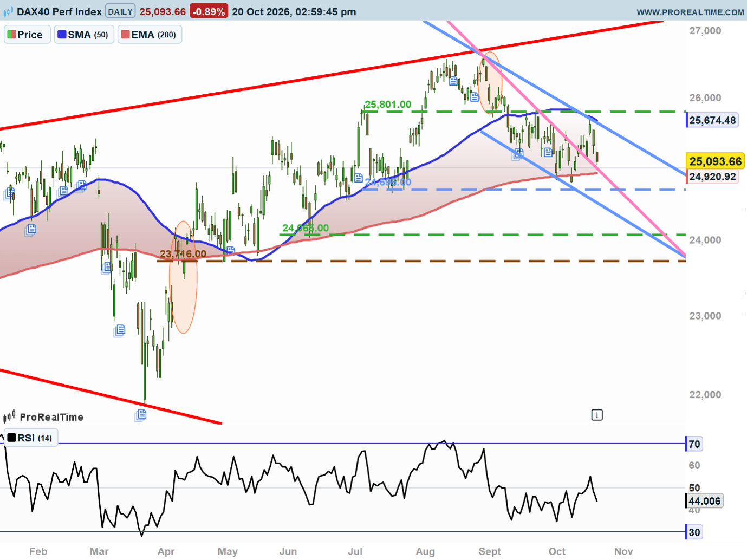Open document icon beside 23,716.00 line in May

coord(231,250)
